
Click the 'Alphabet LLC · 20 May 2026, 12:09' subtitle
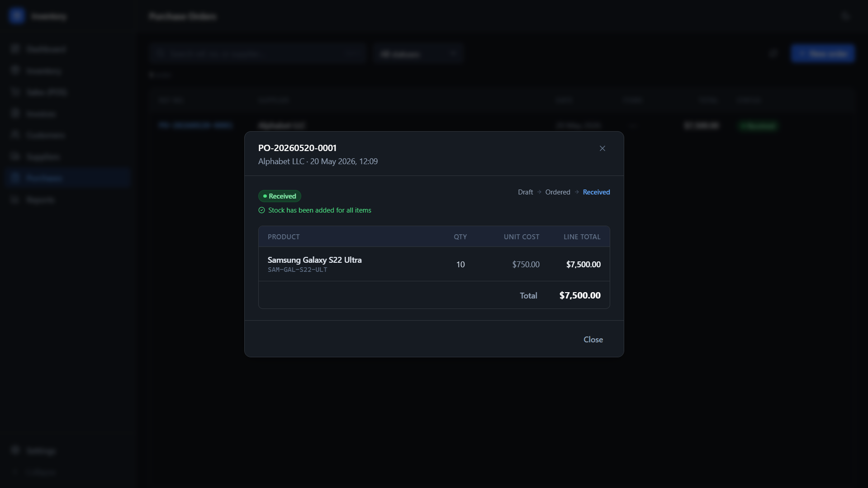coord(318,161)
